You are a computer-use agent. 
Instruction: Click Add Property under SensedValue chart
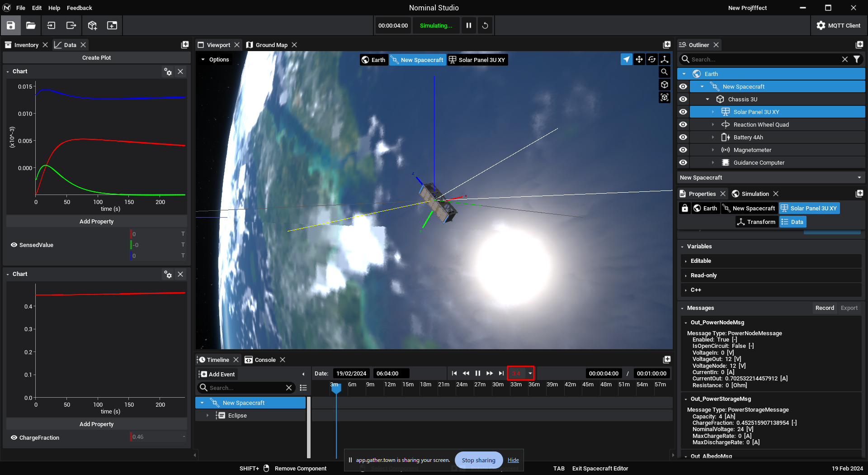click(96, 221)
